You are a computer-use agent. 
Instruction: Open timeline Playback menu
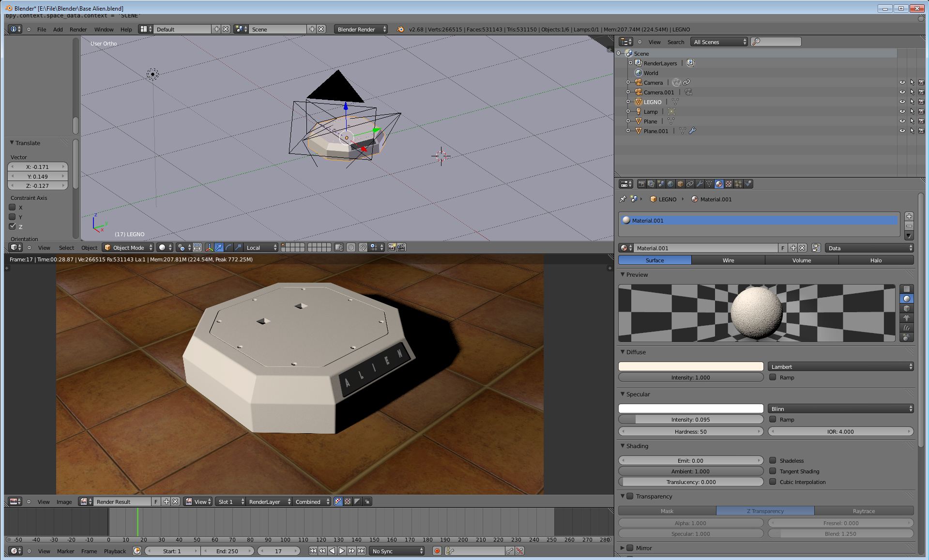115,551
